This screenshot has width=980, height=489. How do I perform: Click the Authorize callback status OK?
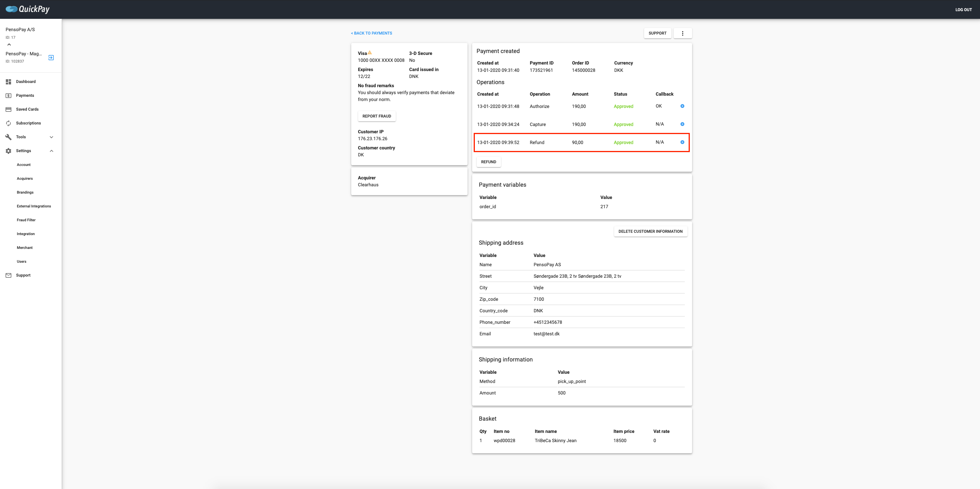tap(659, 106)
